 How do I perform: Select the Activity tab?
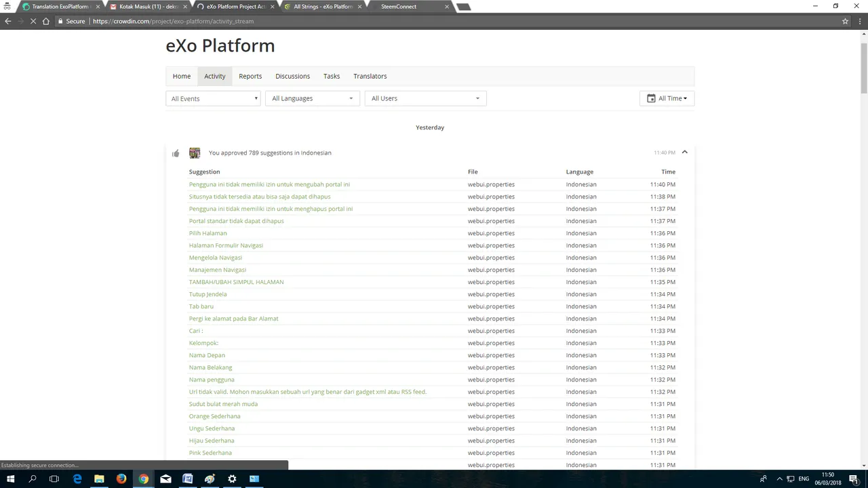(214, 76)
